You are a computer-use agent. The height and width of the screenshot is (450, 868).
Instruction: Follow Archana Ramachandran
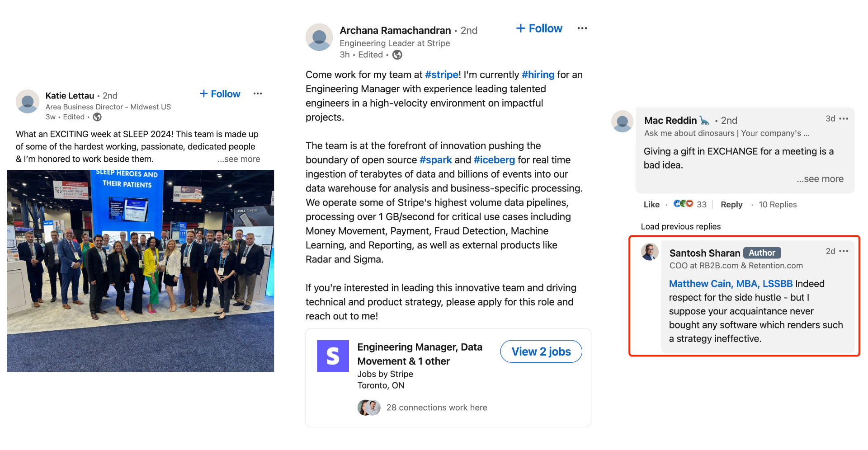pos(539,28)
